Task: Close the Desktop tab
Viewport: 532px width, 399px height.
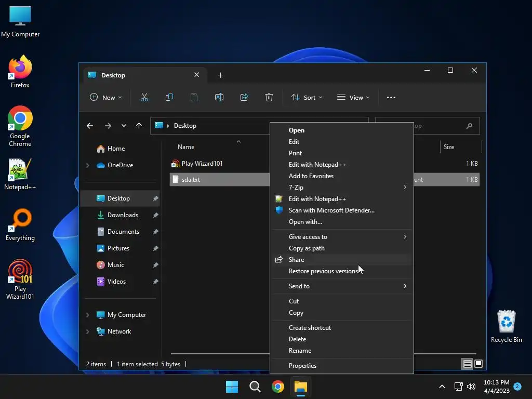Action: (x=196, y=75)
